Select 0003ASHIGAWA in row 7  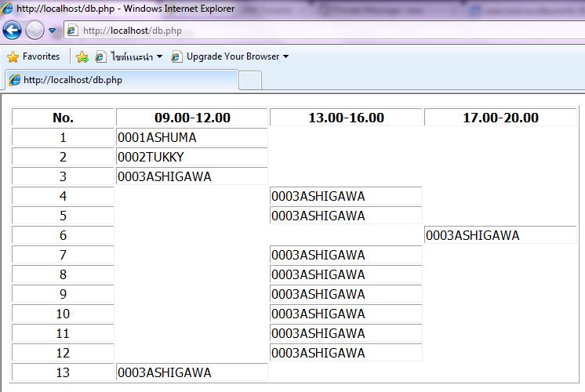pyautogui.click(x=346, y=255)
